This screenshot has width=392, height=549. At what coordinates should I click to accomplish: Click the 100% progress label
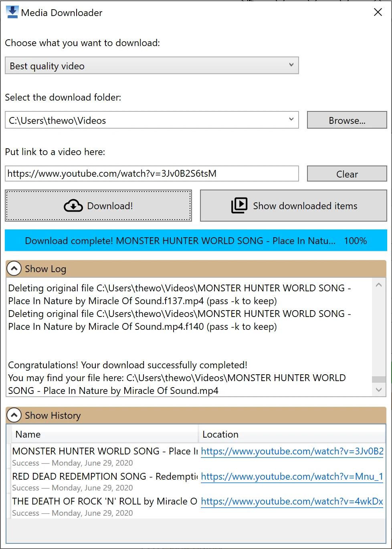click(355, 241)
